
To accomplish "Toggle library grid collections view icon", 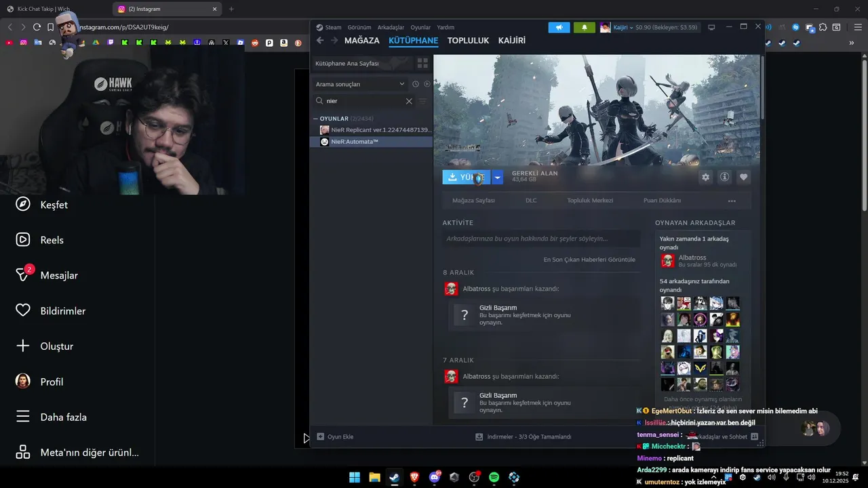I will 422,63.
